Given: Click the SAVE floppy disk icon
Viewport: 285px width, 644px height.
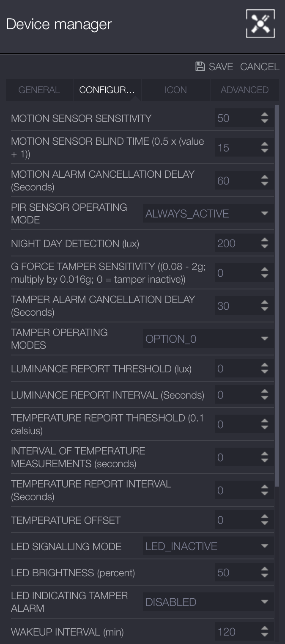Looking at the screenshot, I should click(200, 66).
